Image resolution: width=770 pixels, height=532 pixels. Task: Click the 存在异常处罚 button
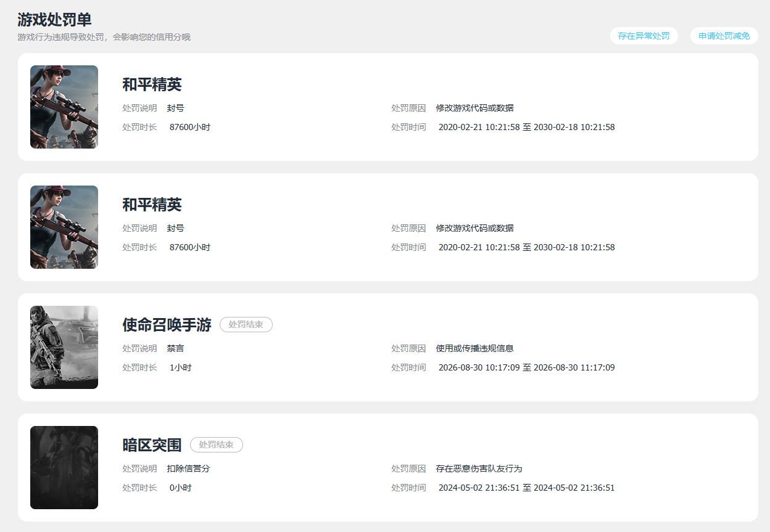click(644, 36)
